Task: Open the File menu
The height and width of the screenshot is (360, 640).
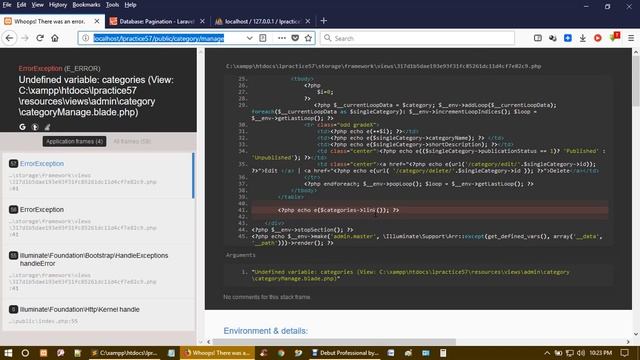Action: tap(7, 5)
